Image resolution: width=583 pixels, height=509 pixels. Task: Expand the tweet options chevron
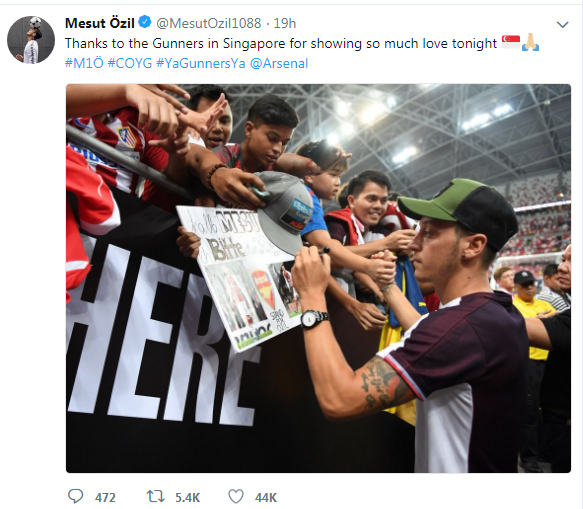(562, 25)
